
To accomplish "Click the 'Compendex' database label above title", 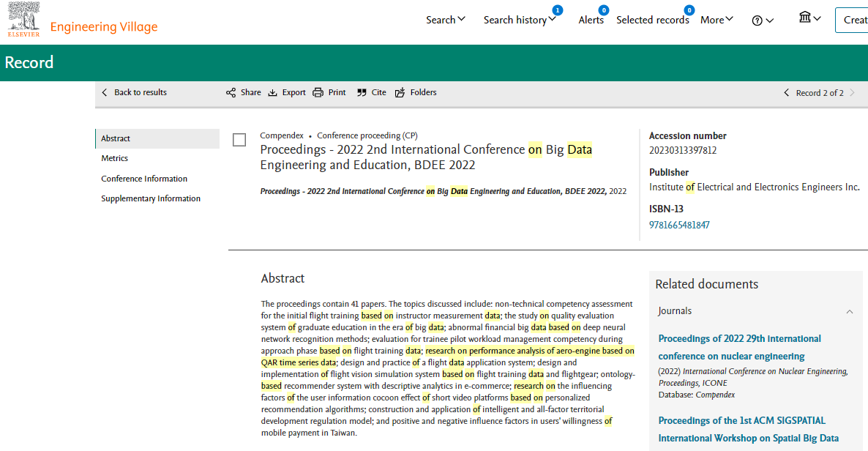I will [282, 135].
